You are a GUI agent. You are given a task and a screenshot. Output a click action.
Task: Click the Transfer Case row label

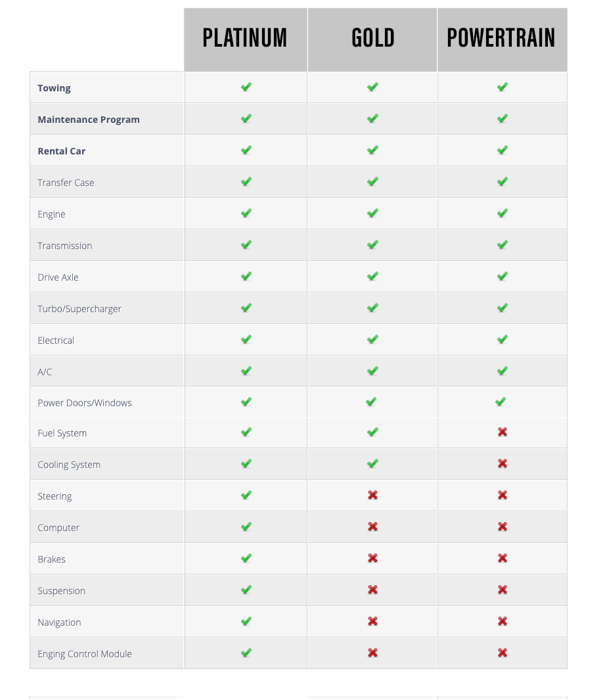pyautogui.click(x=66, y=183)
